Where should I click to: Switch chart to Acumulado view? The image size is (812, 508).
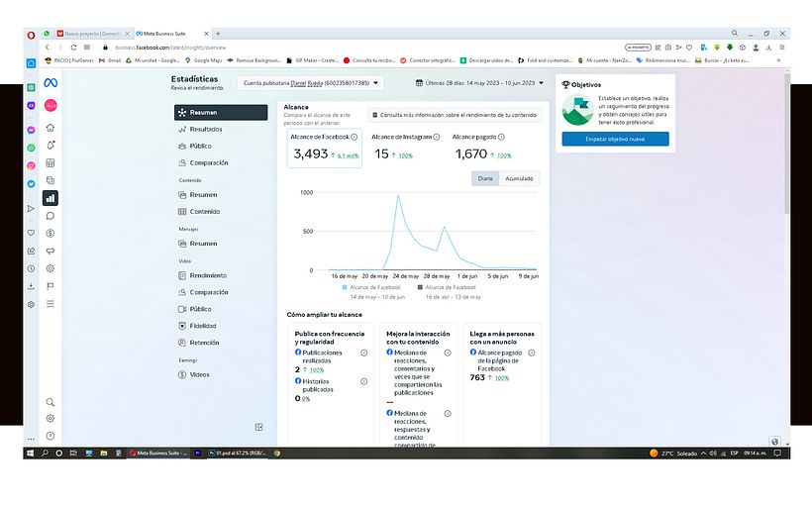(x=519, y=179)
